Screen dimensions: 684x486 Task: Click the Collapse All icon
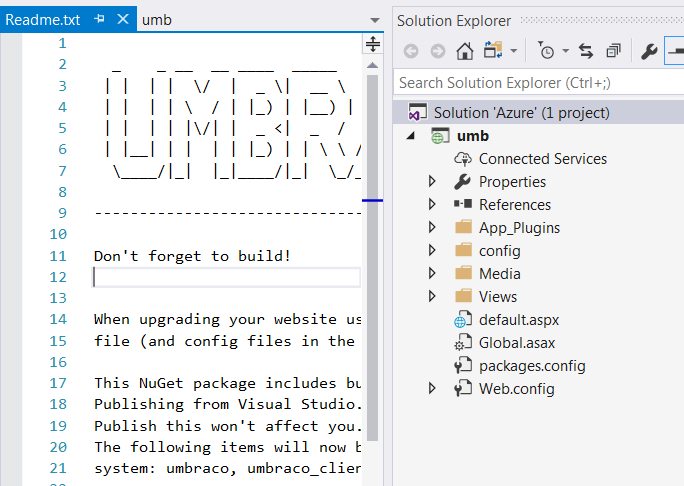[x=613, y=51]
